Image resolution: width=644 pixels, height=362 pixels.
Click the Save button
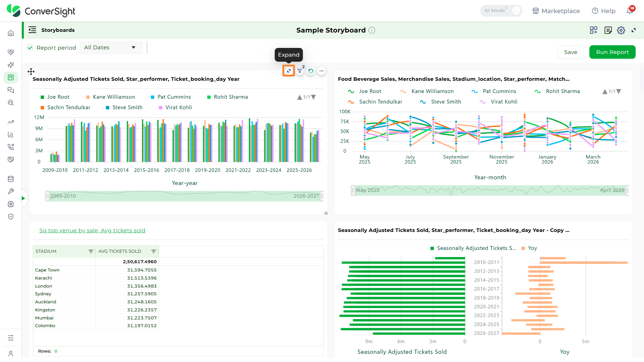pyautogui.click(x=571, y=52)
